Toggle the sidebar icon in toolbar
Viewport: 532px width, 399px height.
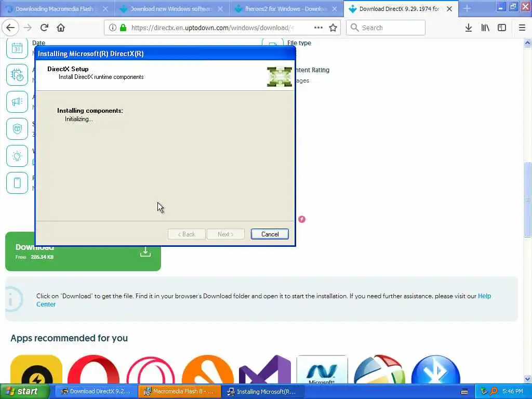[x=502, y=28]
